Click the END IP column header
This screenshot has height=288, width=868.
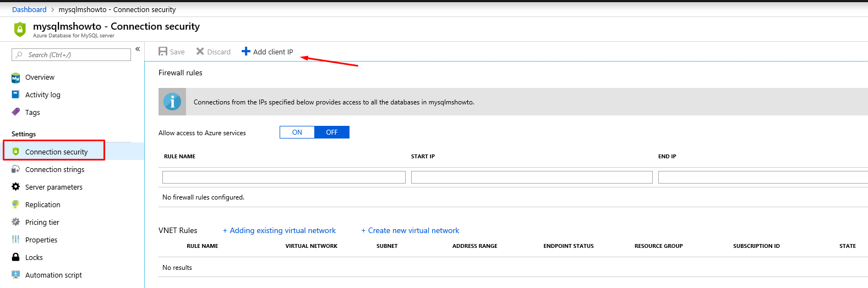(x=667, y=157)
